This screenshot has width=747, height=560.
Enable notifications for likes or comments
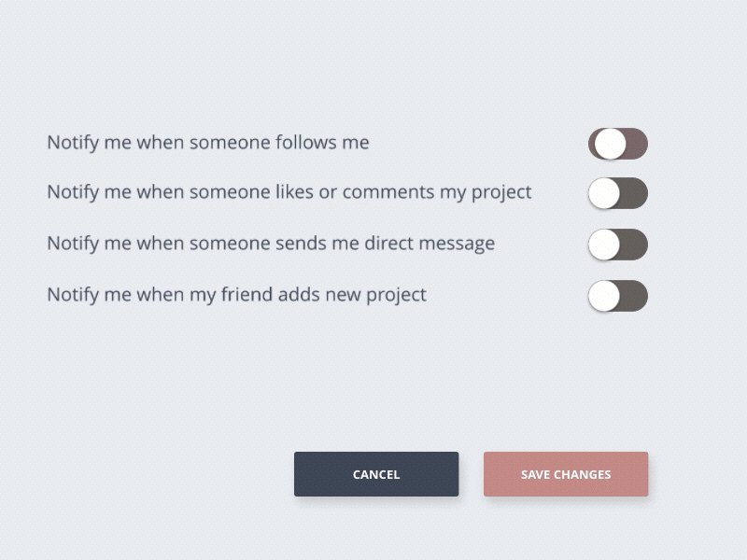(x=618, y=193)
